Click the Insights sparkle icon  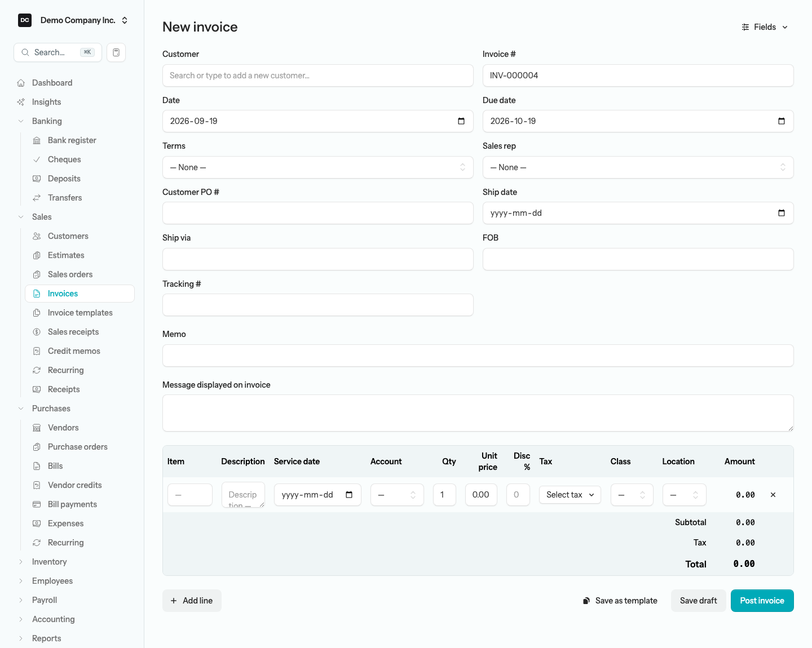tap(21, 102)
